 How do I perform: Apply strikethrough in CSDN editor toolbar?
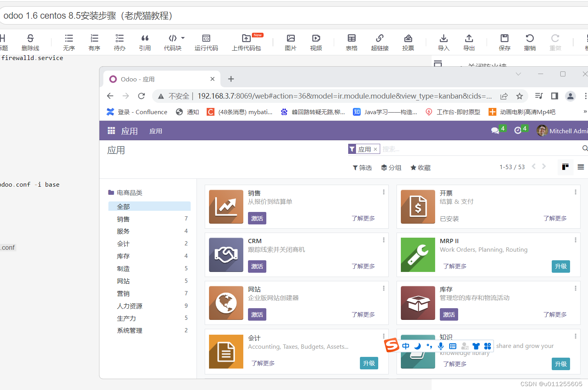click(30, 42)
